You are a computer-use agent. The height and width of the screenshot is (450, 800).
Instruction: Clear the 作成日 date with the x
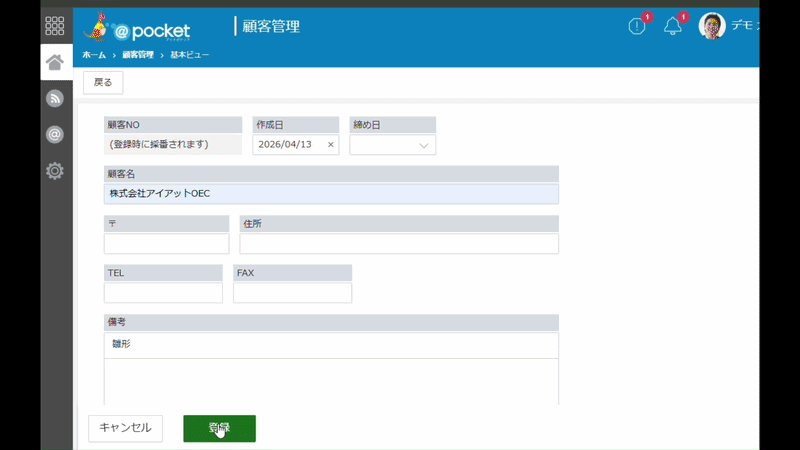point(331,145)
